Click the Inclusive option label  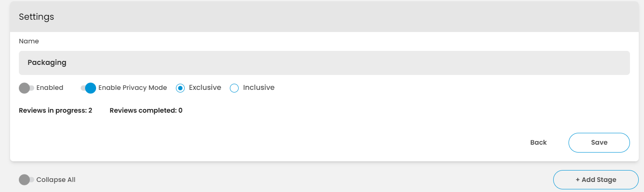tap(259, 88)
